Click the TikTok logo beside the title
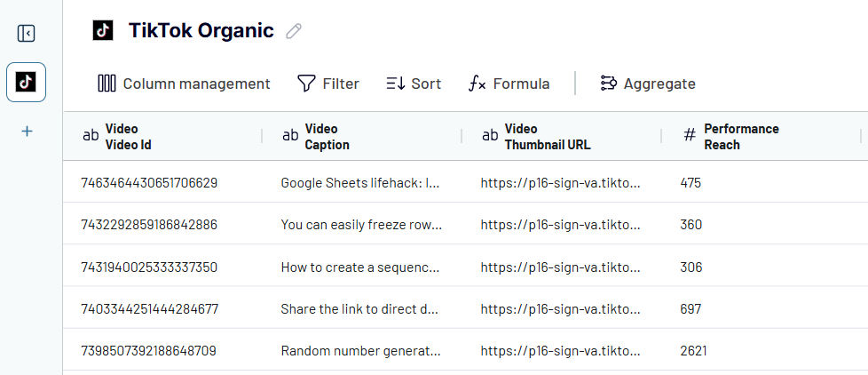 point(104,30)
